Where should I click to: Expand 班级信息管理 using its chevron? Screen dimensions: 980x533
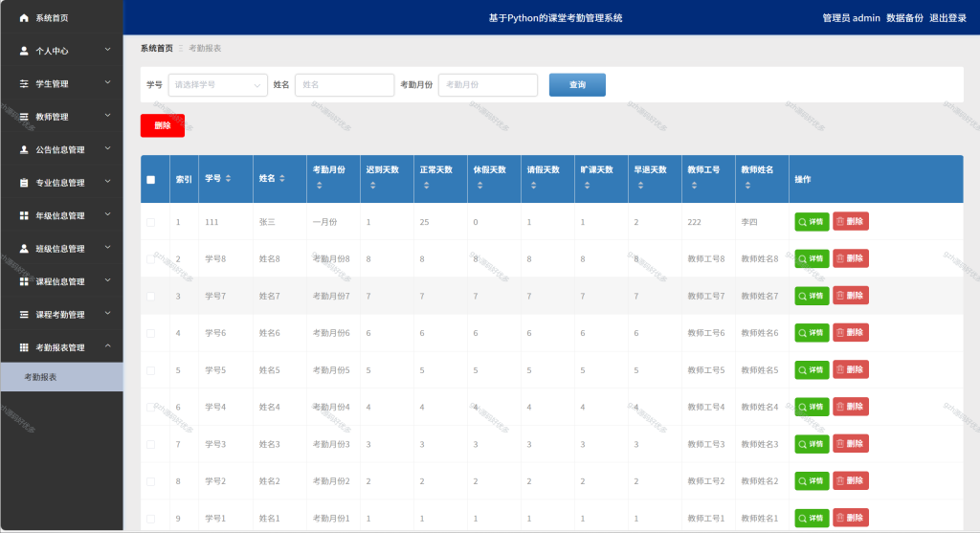pyautogui.click(x=107, y=248)
